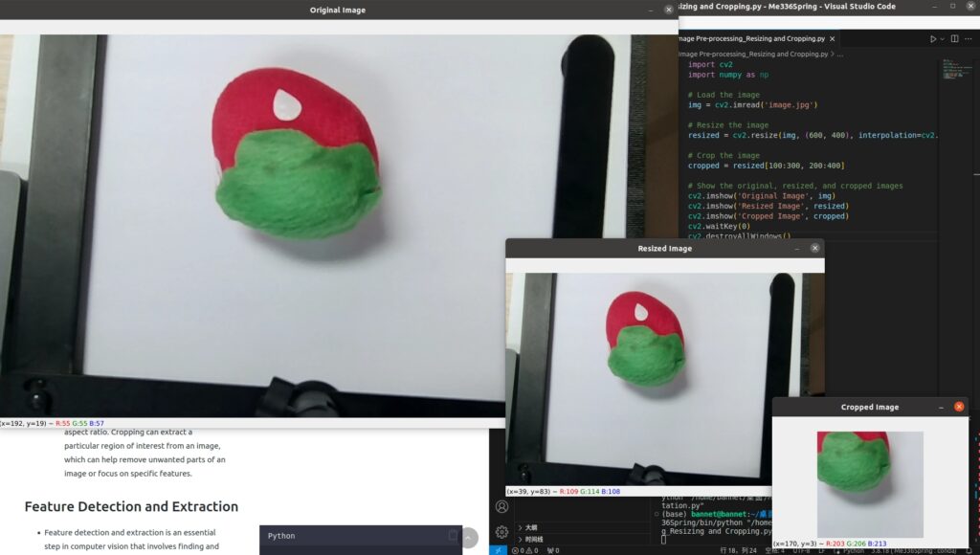Click the scroll-to-top round arrow button

(x=469, y=538)
